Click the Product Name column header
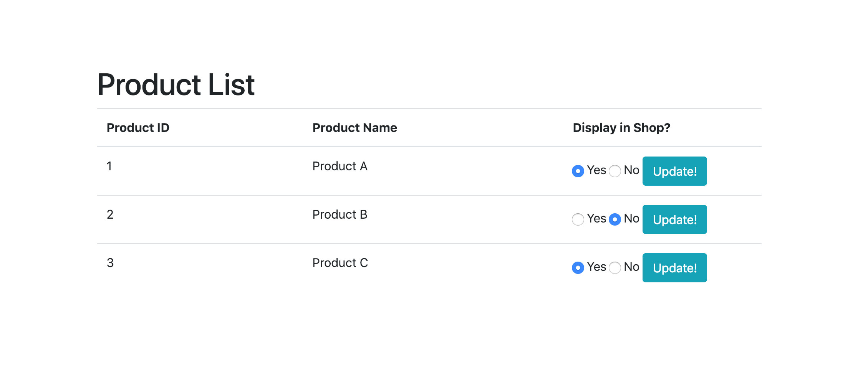 354,128
